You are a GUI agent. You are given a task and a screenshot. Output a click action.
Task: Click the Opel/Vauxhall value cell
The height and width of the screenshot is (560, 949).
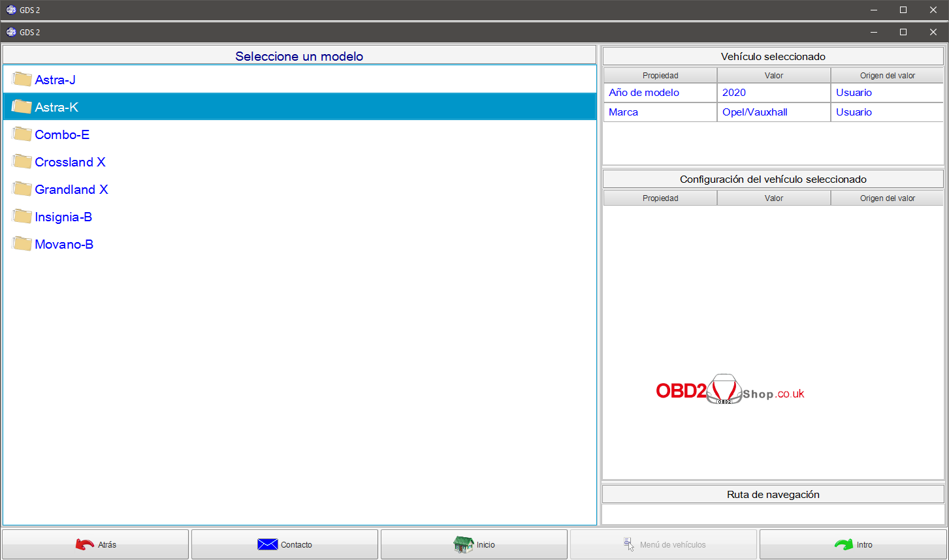pyautogui.click(x=755, y=112)
